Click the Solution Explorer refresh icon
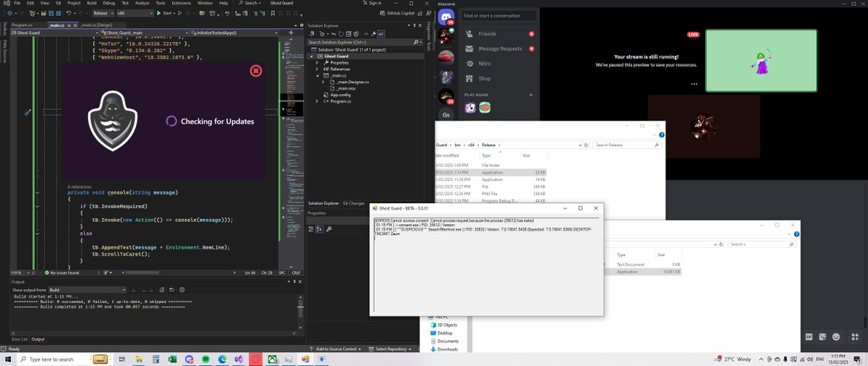 pyautogui.click(x=339, y=33)
